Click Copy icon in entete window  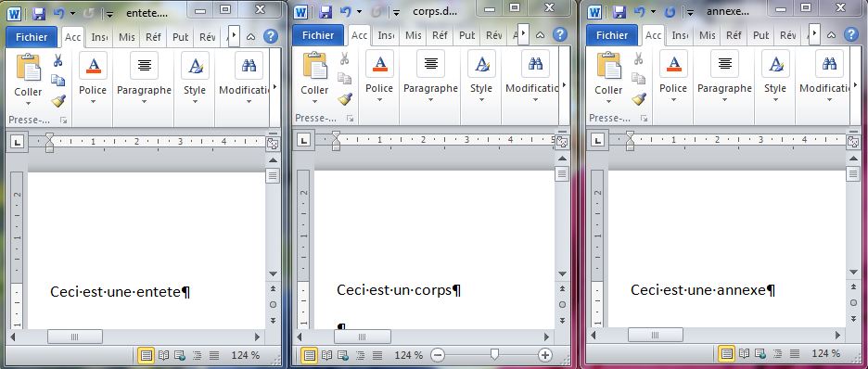(58, 81)
